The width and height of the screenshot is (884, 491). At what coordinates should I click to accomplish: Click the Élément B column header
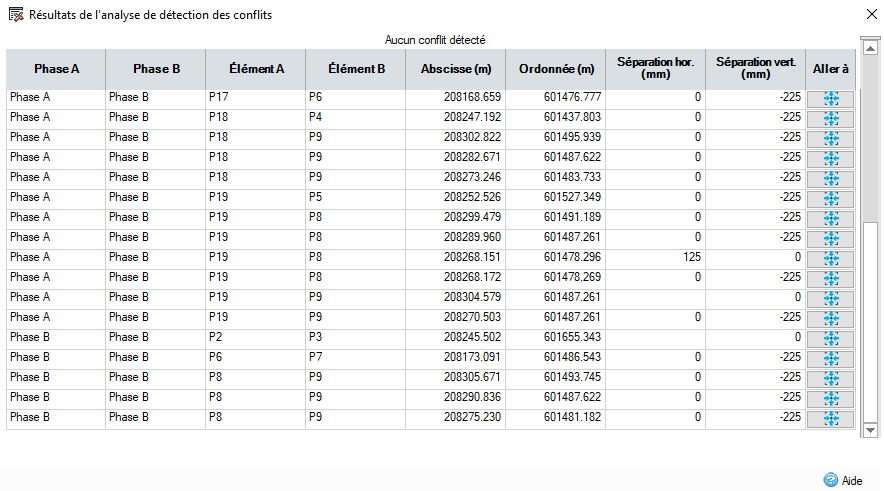pos(356,69)
